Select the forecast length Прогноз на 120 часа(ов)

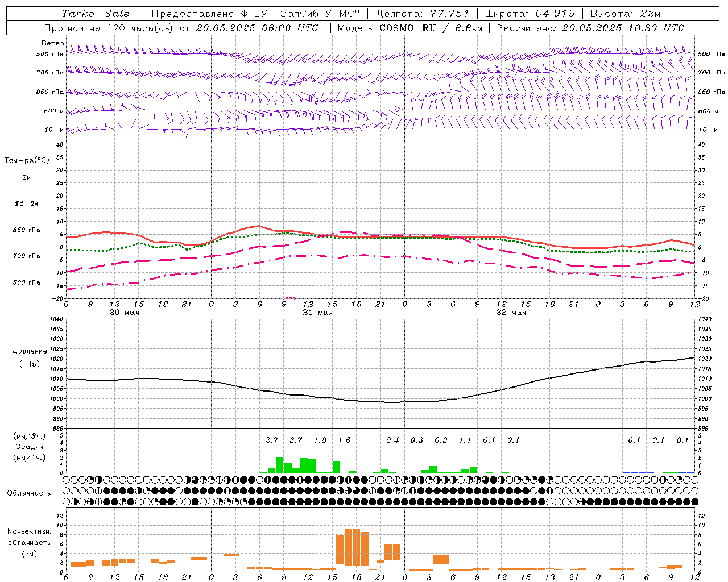click(x=109, y=28)
